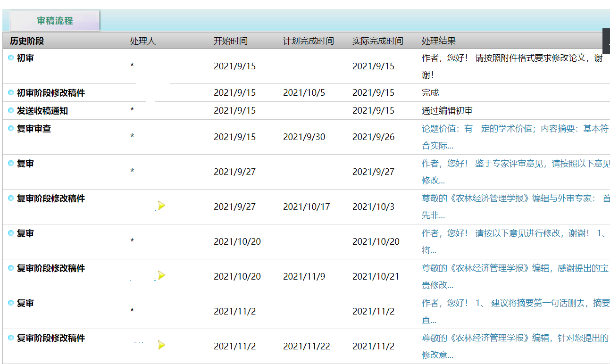610x364 pixels.
Task: Click the yellow arrow in the 2021/10/17 deadline row
Action: point(161,206)
